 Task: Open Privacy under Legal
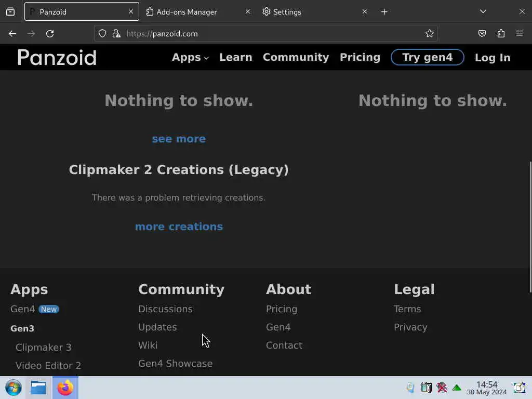pyautogui.click(x=410, y=327)
